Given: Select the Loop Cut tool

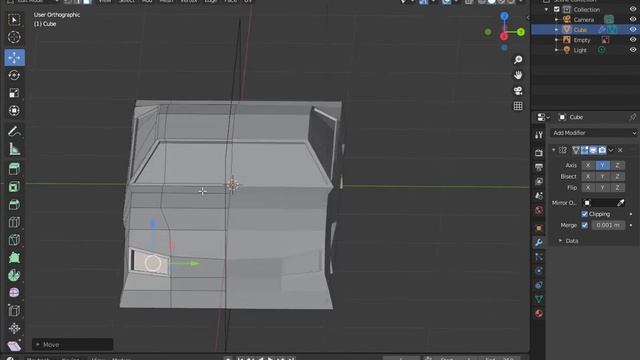Looking at the screenshot, I should click(x=14, y=222).
